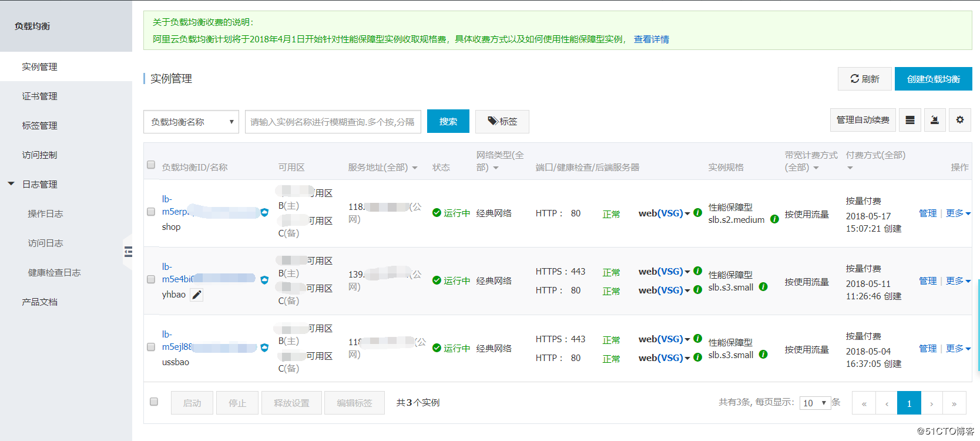
Task: Click 创建负载均衡 to create a load balancer
Action: coord(933,79)
